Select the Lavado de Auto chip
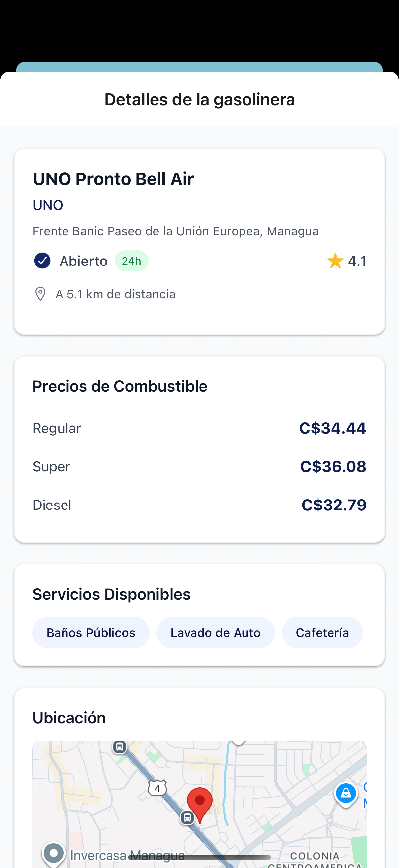Viewport: 399px width, 868px height. tap(215, 633)
